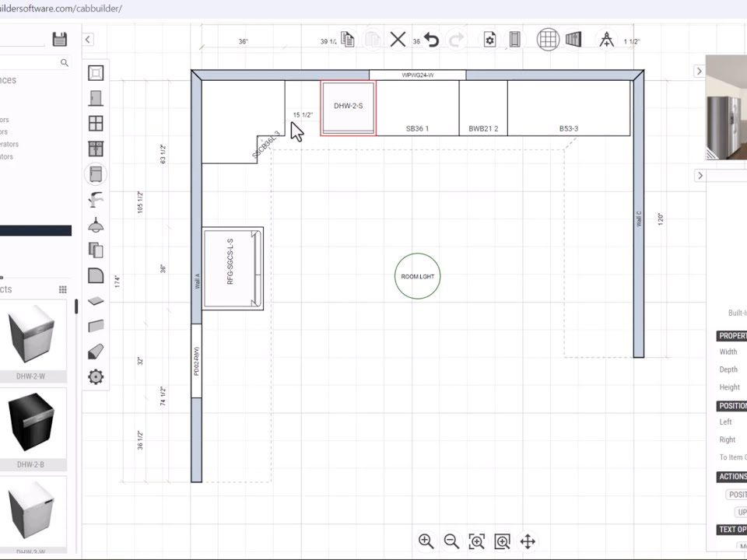The image size is (747, 560).
Task: Select the walls/room tool in sidebar
Action: (96, 73)
